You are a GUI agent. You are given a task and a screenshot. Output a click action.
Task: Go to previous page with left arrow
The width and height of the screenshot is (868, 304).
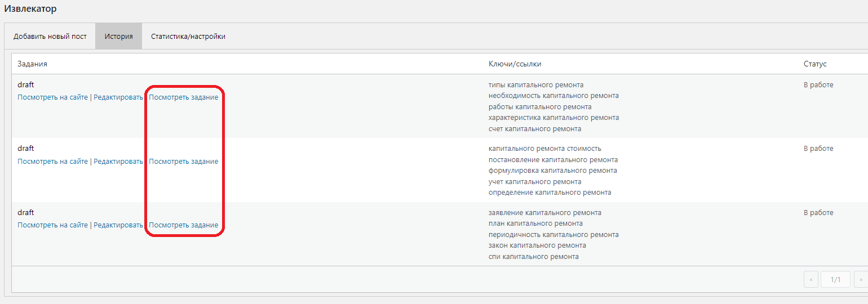click(x=811, y=279)
